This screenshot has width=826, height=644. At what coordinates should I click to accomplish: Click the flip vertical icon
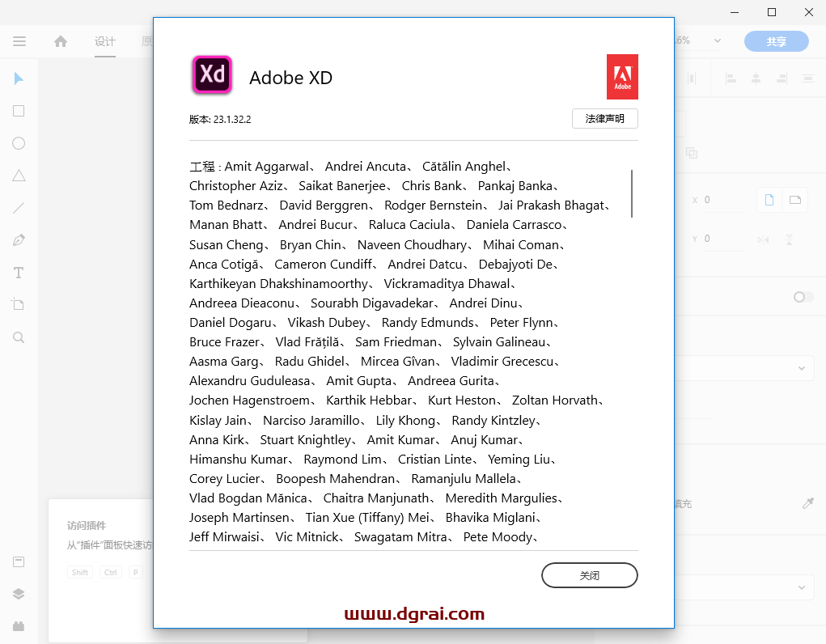(789, 239)
